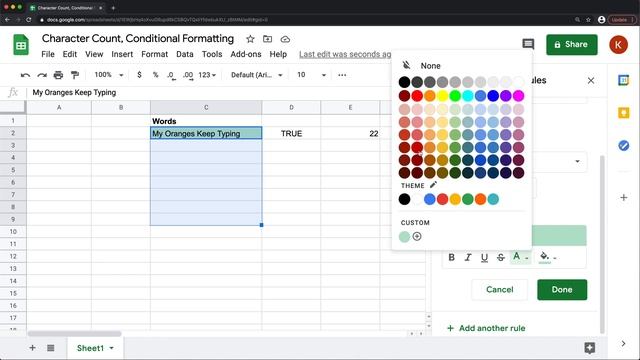Click the Print icon
Screen dimensions: 640x360
coord(58,75)
